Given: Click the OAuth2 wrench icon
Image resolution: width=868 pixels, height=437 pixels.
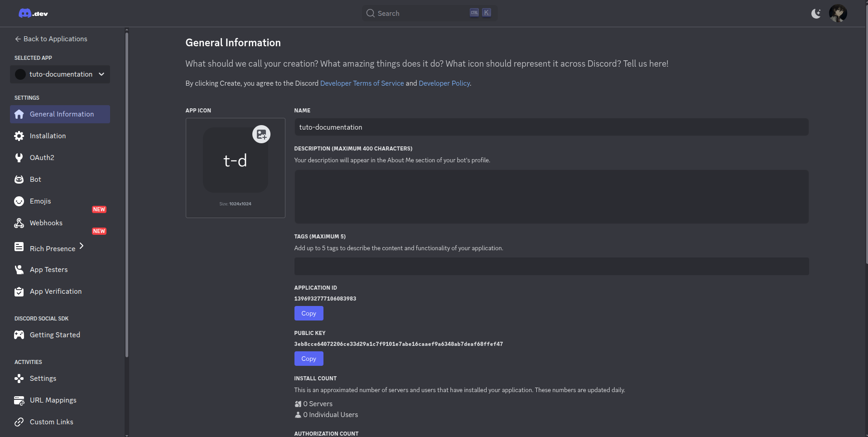Looking at the screenshot, I should pyautogui.click(x=19, y=158).
